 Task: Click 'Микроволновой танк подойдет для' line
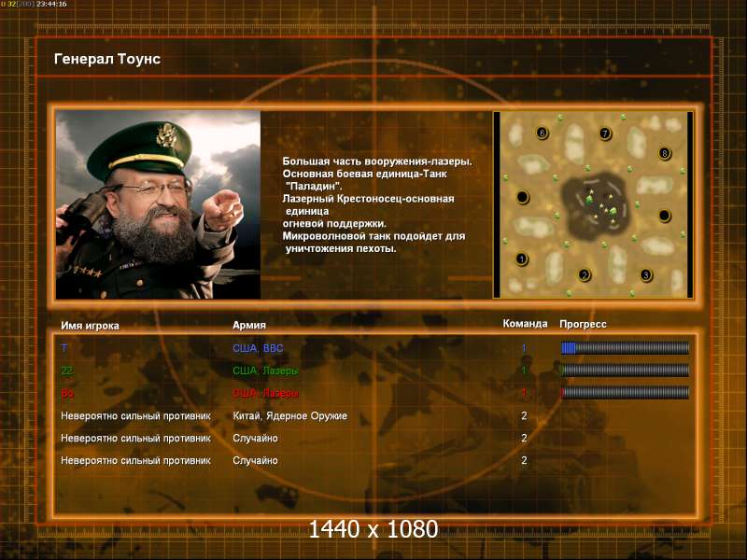coord(374,236)
